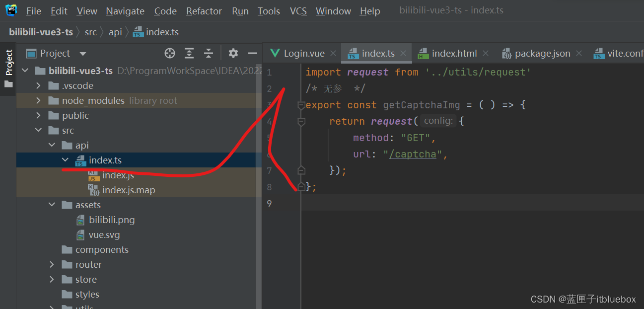Click the bilibili.png image file icon
Screen dimensions: 644x309
point(80,220)
